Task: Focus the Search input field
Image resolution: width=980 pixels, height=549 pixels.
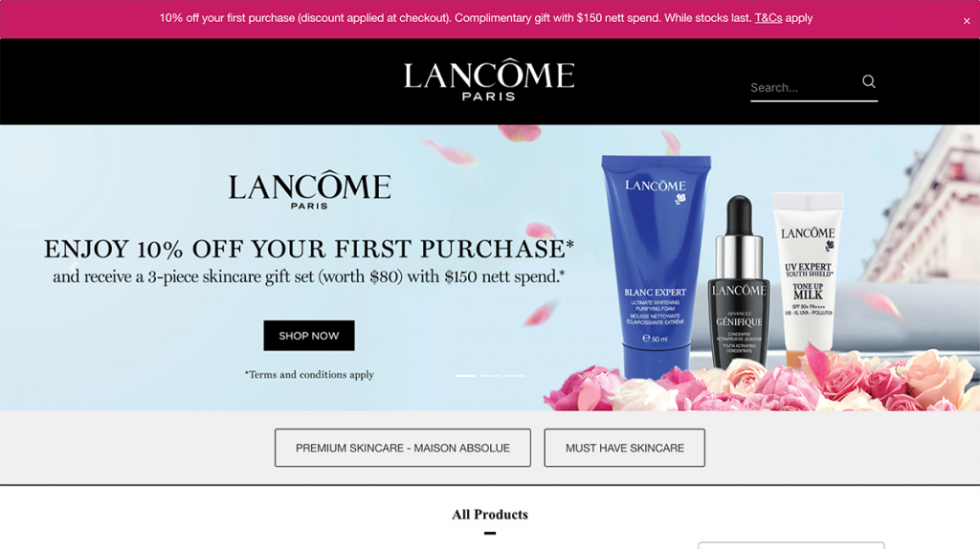Action: tap(803, 87)
